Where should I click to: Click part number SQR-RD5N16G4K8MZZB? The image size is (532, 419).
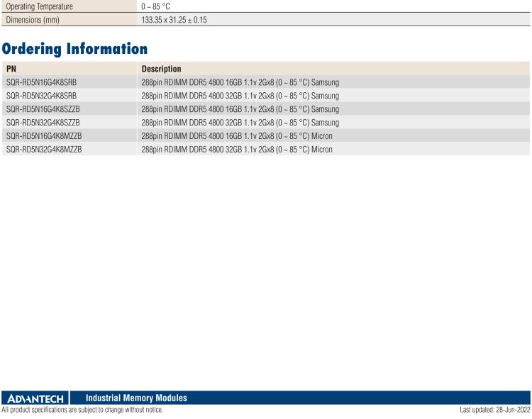click(43, 136)
